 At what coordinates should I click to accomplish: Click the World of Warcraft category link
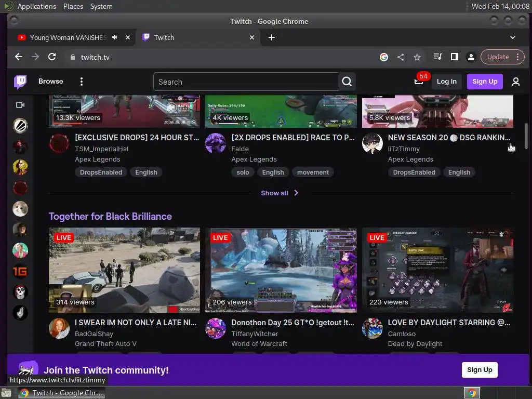pyautogui.click(x=259, y=344)
